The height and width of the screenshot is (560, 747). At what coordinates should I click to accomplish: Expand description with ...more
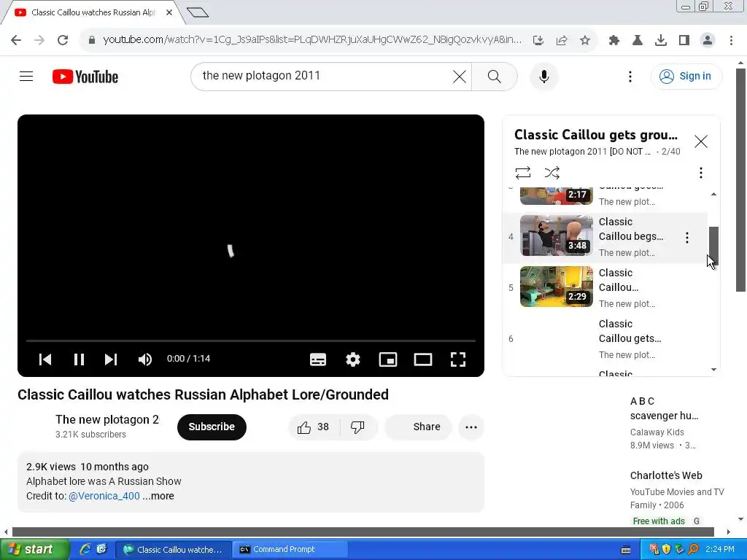click(x=158, y=496)
